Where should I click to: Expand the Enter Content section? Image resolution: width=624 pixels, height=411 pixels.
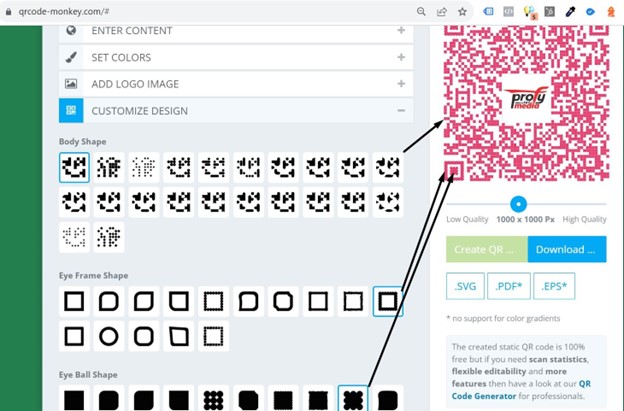coord(236,32)
